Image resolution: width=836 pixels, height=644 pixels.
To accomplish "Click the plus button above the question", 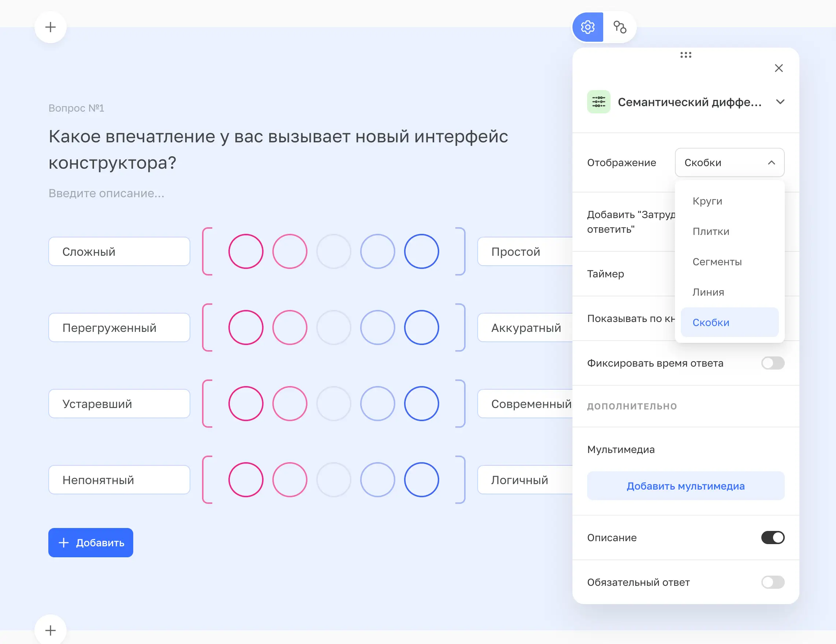I will tap(51, 27).
